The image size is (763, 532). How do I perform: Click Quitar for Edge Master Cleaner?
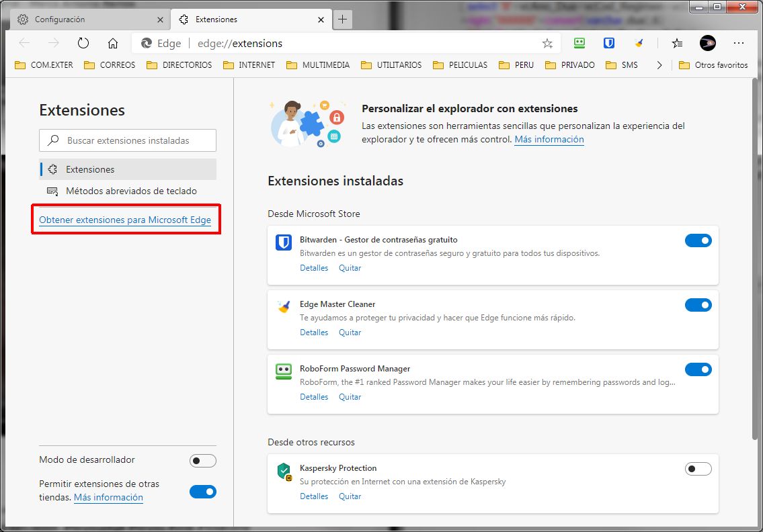click(x=350, y=332)
